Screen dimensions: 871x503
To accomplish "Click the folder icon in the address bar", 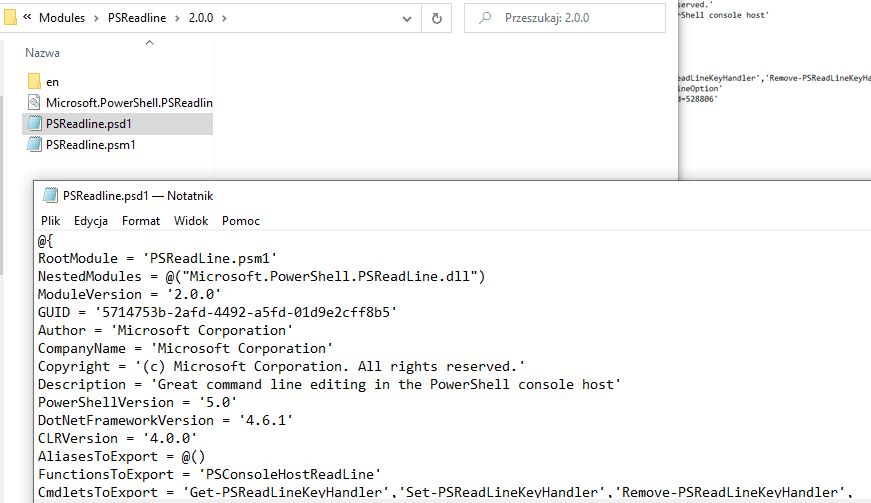I will 9,18.
